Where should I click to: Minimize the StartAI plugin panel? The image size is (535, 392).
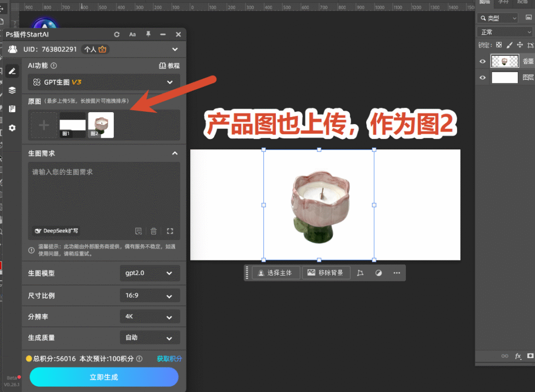tap(163, 34)
